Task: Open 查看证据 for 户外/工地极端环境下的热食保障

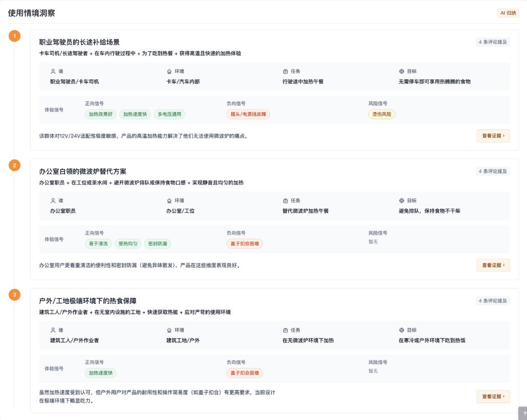Action: (493, 396)
